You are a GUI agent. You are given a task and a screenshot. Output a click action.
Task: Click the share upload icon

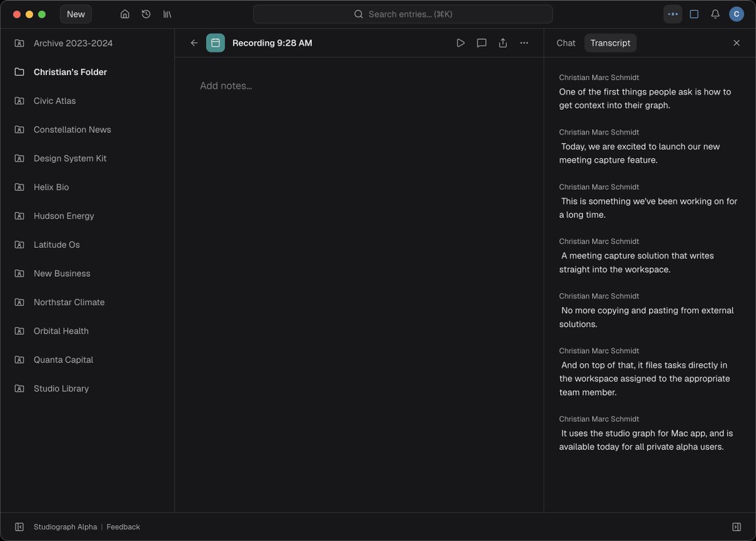pyautogui.click(x=503, y=43)
